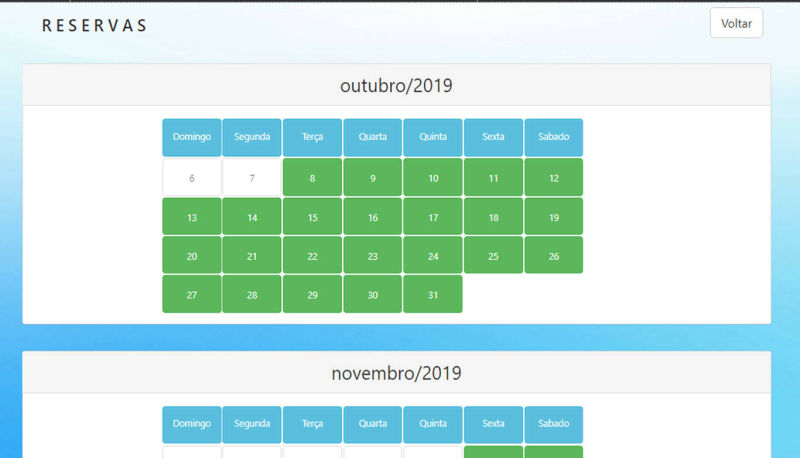Select day 19 in the October calendar
Screen dimensions: 800x458
(x=553, y=217)
